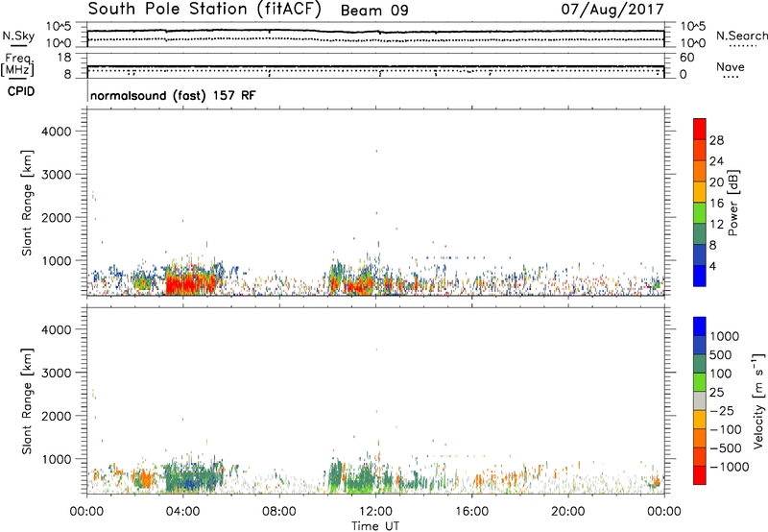Click '3000' range tick on power panel
768x532 pixels.
click(56, 175)
